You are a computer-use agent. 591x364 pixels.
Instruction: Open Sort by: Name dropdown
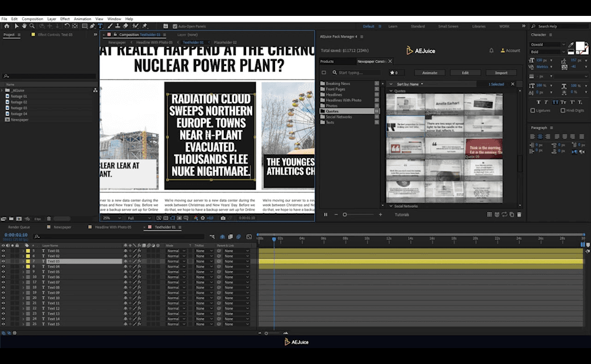pos(410,84)
